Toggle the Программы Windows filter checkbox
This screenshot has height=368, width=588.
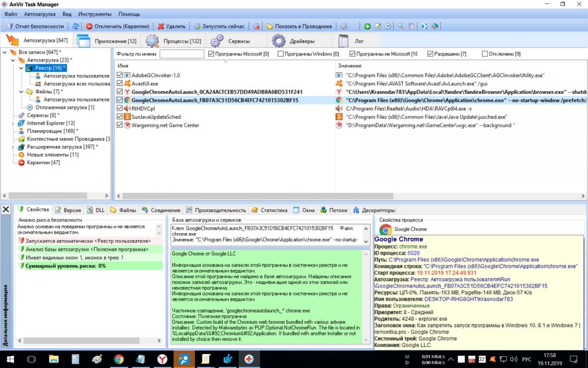click(x=281, y=54)
